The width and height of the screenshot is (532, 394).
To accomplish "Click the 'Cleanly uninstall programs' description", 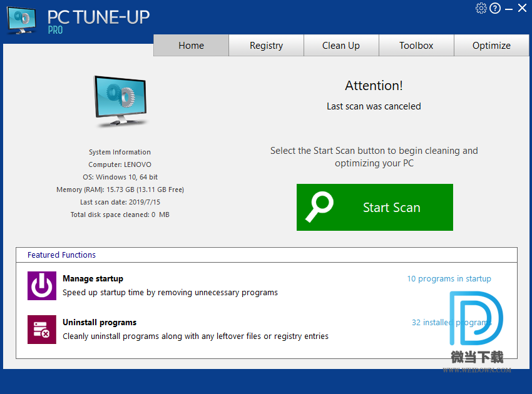I will [195, 336].
